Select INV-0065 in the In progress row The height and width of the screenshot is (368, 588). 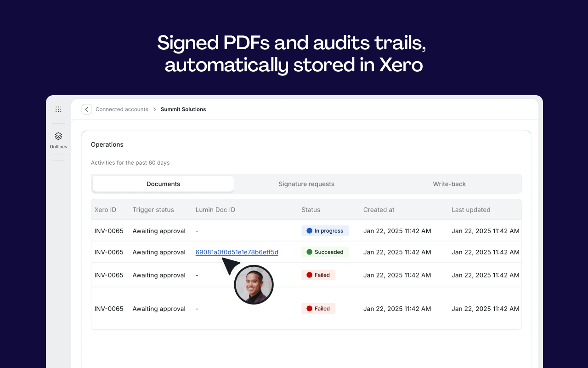click(x=109, y=231)
